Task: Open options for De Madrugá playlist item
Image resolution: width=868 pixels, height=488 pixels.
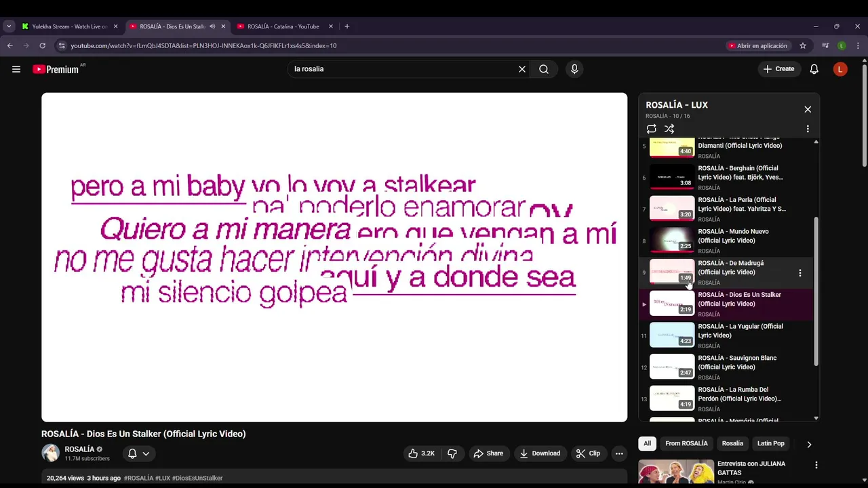Action: [800, 272]
